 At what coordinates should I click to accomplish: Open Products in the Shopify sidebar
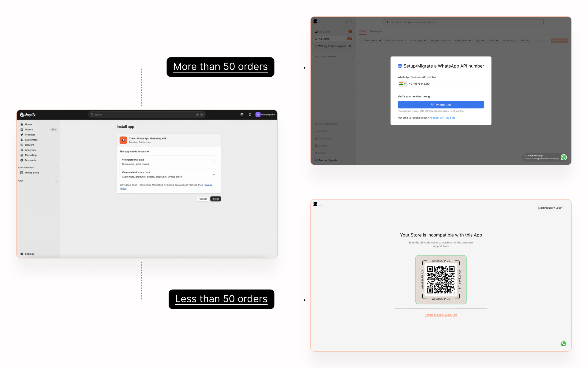[x=30, y=135]
